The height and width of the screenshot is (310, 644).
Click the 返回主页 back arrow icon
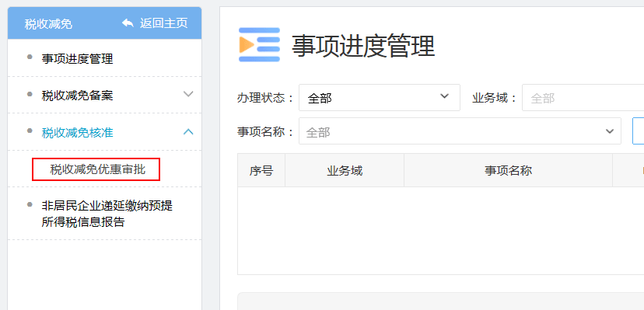[128, 23]
